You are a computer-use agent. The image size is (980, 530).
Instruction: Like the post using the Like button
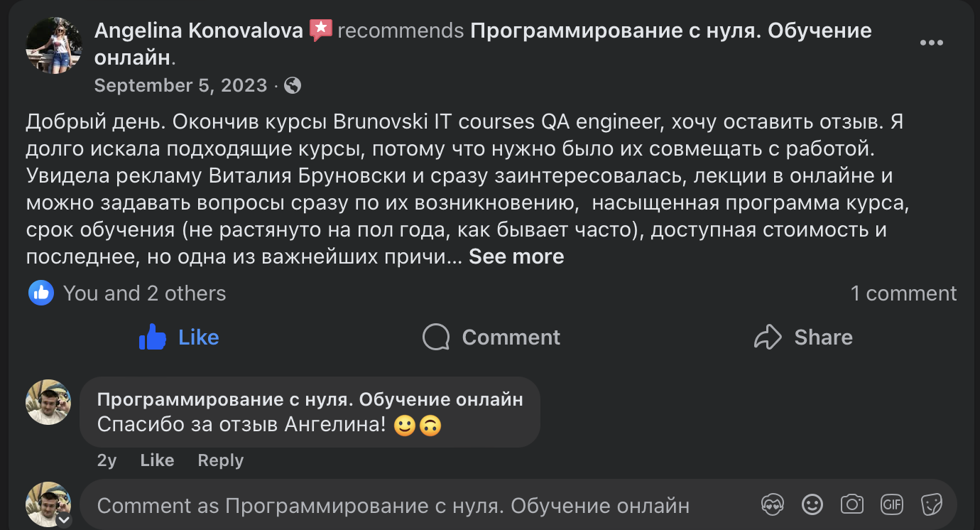(178, 337)
